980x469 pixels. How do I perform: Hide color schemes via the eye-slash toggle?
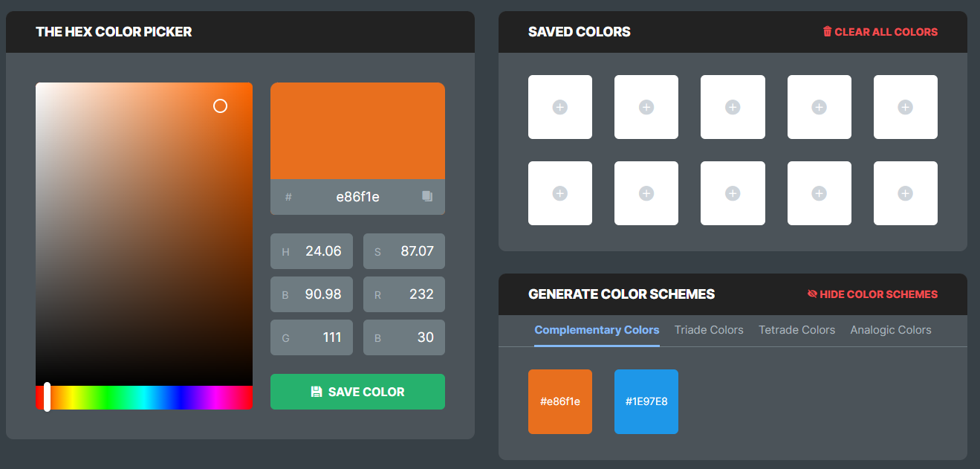(812, 294)
